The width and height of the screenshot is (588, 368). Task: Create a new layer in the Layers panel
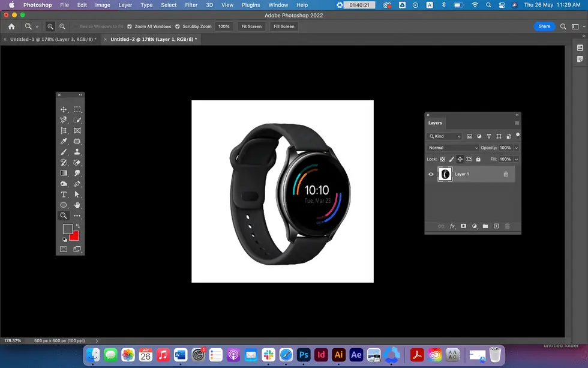[x=496, y=226]
